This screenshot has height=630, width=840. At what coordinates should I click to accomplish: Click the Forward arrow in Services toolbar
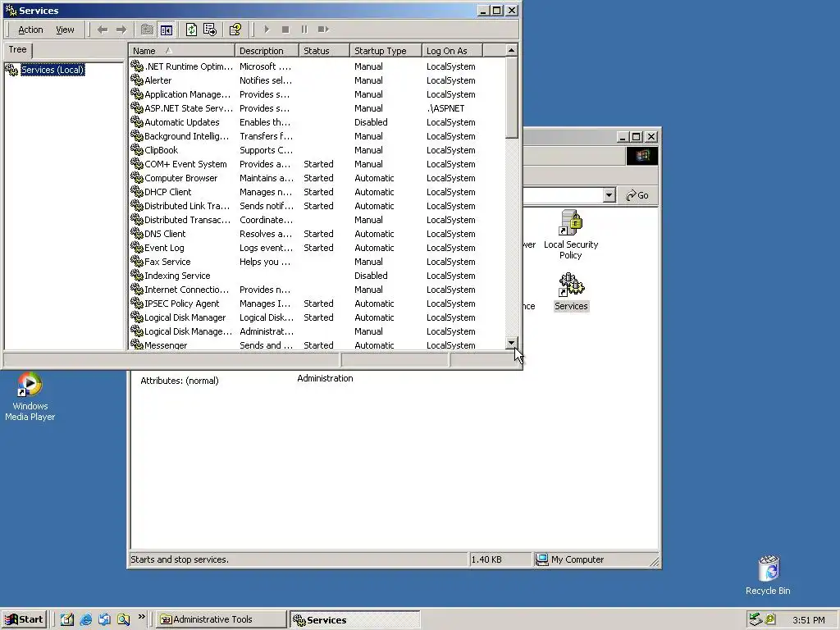(x=121, y=30)
